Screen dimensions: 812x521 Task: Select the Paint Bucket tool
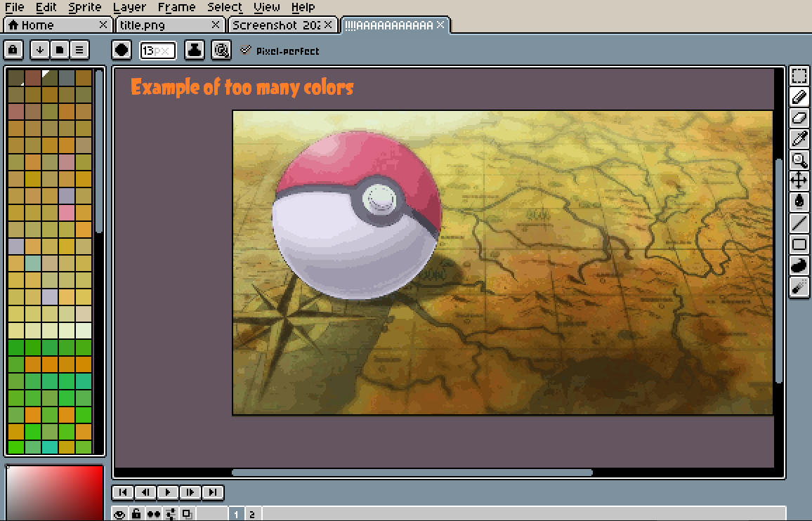pyautogui.click(x=799, y=202)
